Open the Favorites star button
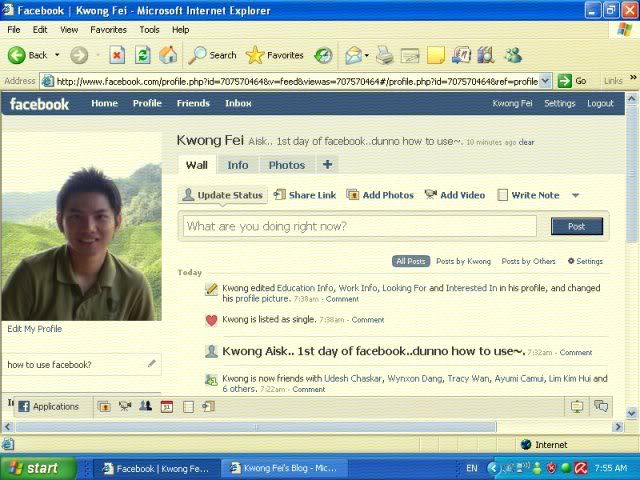 coord(275,55)
